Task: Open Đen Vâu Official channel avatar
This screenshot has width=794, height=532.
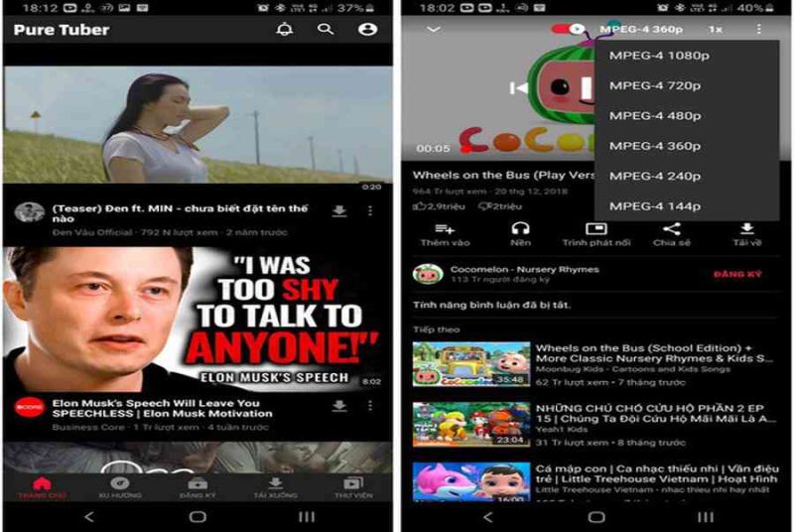Action: click(30, 212)
